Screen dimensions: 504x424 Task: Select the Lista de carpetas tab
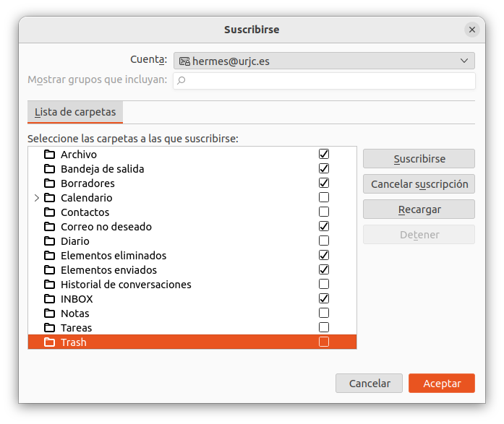75,112
